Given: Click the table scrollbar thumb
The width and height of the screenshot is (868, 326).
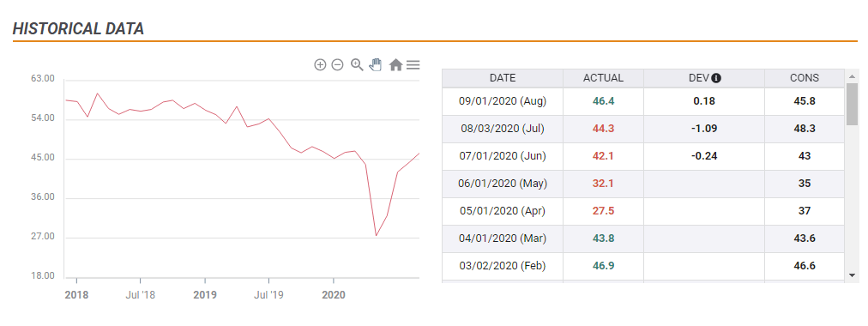Looking at the screenshot, I should (852, 104).
